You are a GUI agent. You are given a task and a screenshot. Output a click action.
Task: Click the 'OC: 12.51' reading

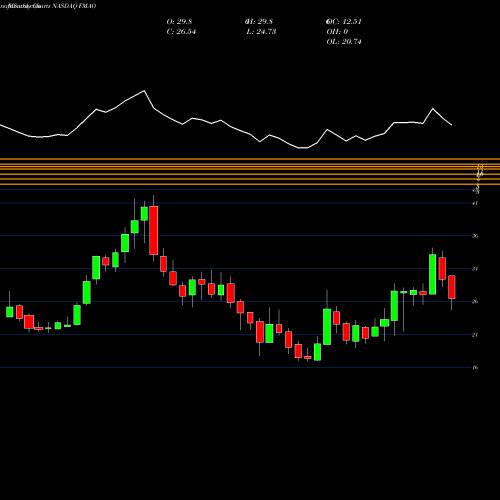pos(344,22)
